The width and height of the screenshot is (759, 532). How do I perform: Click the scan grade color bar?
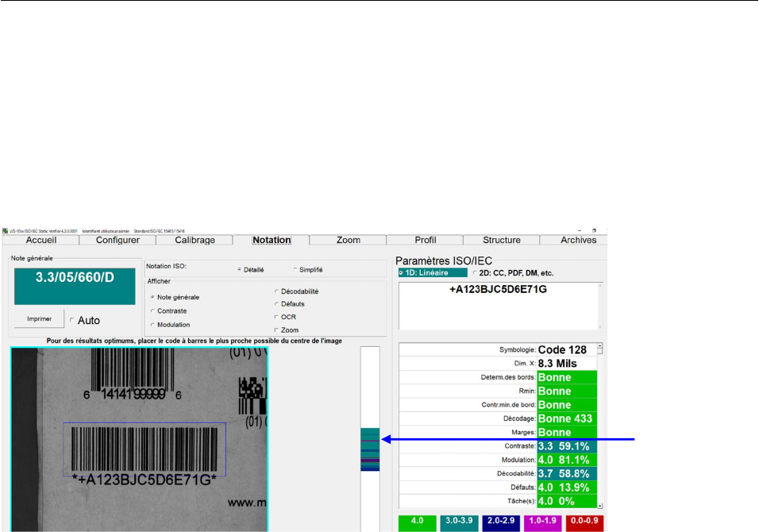[x=370, y=439]
